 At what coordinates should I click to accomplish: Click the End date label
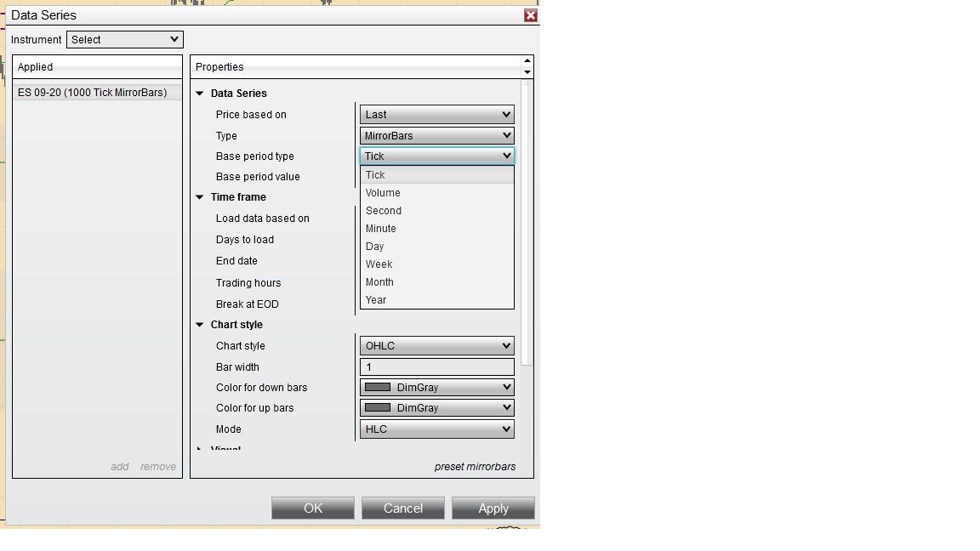236,261
